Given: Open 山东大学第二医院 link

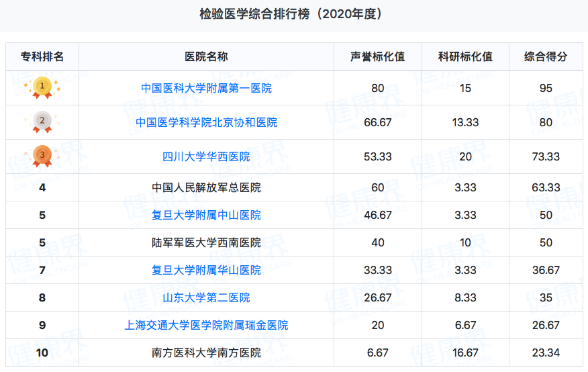Looking at the screenshot, I should (206, 297).
